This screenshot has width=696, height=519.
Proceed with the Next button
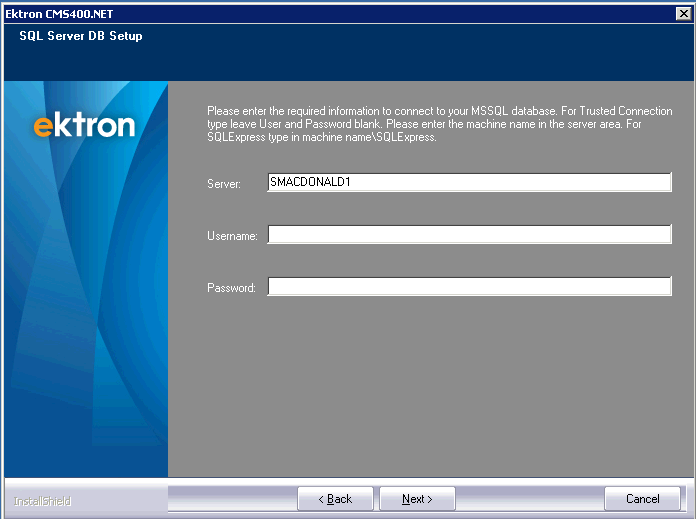[x=417, y=499]
